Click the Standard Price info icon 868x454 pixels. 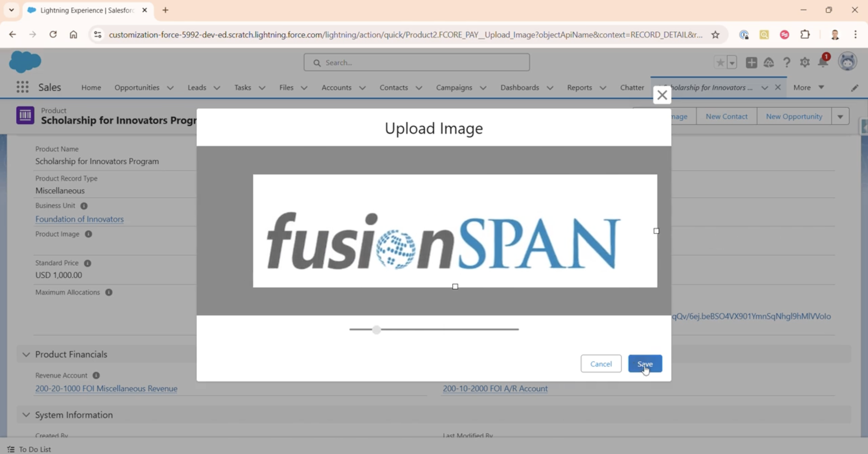coord(88,263)
